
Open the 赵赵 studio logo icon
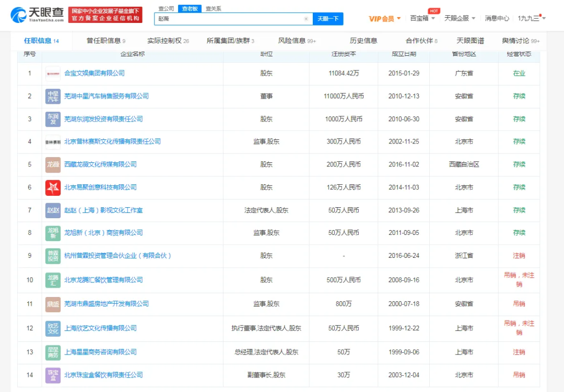[53, 210]
